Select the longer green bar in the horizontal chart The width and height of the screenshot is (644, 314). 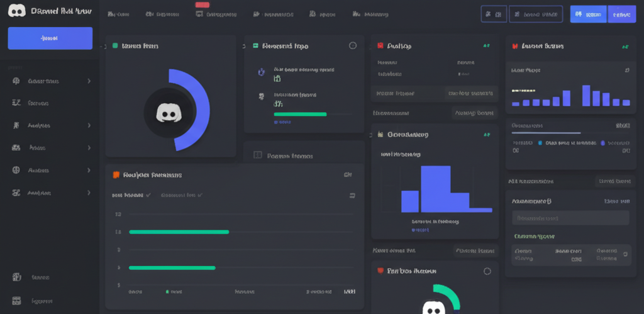point(179,232)
